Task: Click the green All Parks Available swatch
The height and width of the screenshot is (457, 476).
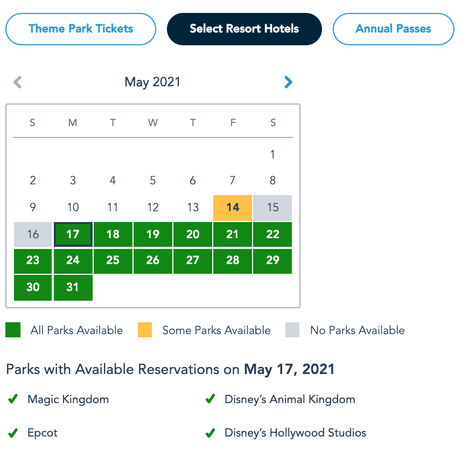Action: coord(13,330)
